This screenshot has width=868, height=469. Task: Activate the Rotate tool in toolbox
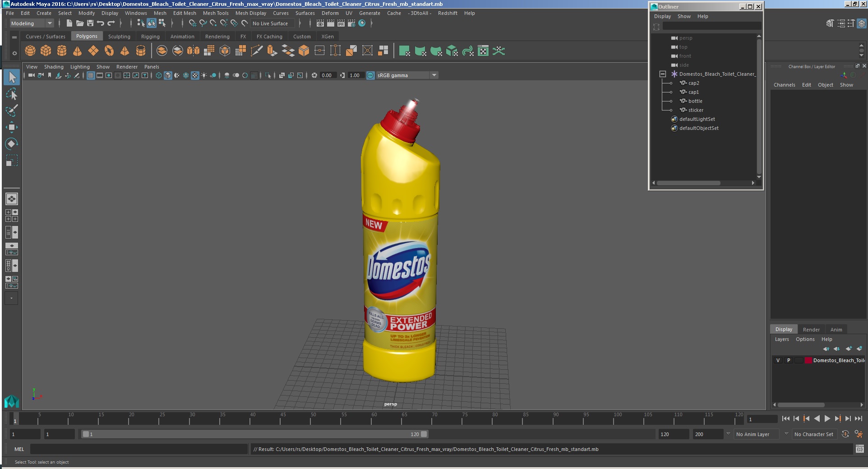[12, 144]
